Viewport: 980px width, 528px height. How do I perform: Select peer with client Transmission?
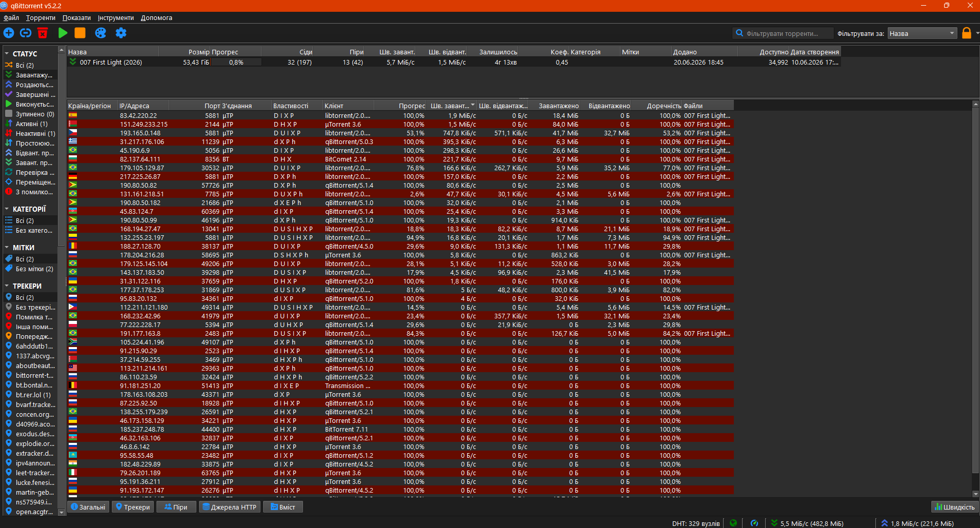(401, 385)
